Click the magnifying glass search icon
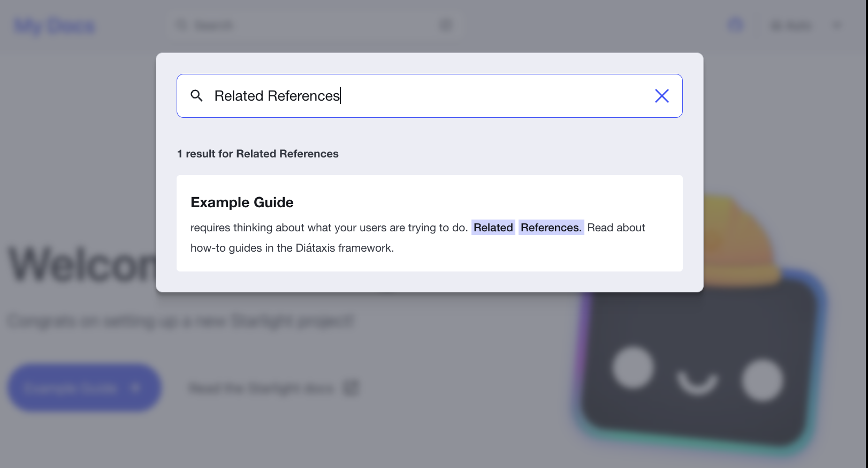This screenshot has width=868, height=468. pyautogui.click(x=196, y=96)
